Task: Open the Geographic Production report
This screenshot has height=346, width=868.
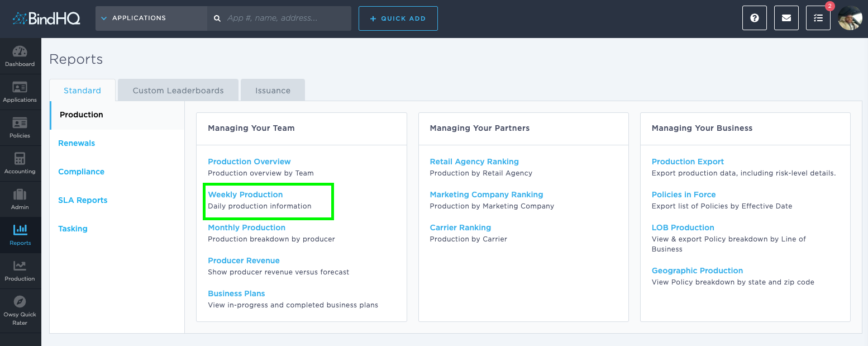Action: coord(697,271)
